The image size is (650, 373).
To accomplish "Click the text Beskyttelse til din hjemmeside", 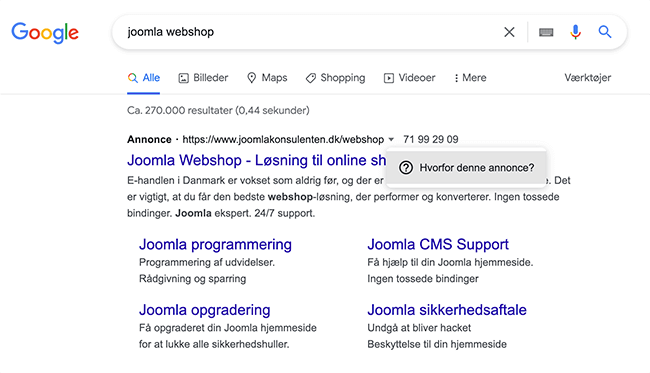I will (437, 344).
